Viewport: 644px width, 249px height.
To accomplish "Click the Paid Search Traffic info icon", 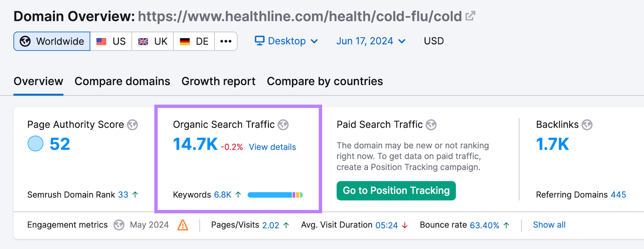I will point(431,125).
